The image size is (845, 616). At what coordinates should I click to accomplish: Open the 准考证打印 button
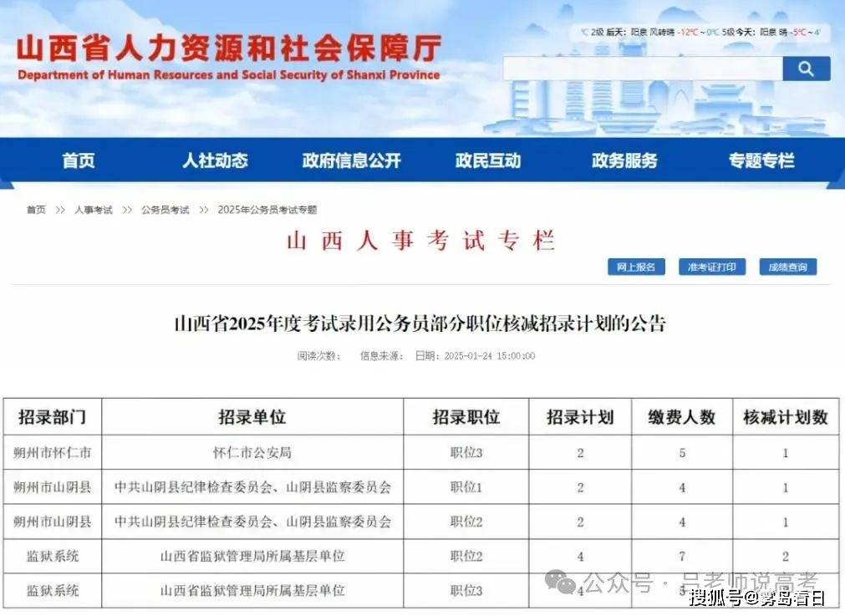712,267
